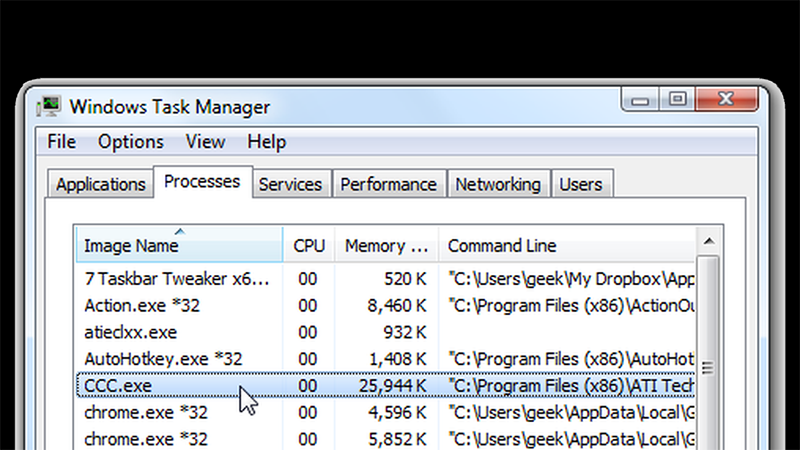Click the Task Manager title bar icon
The image size is (800, 450).
point(48,105)
